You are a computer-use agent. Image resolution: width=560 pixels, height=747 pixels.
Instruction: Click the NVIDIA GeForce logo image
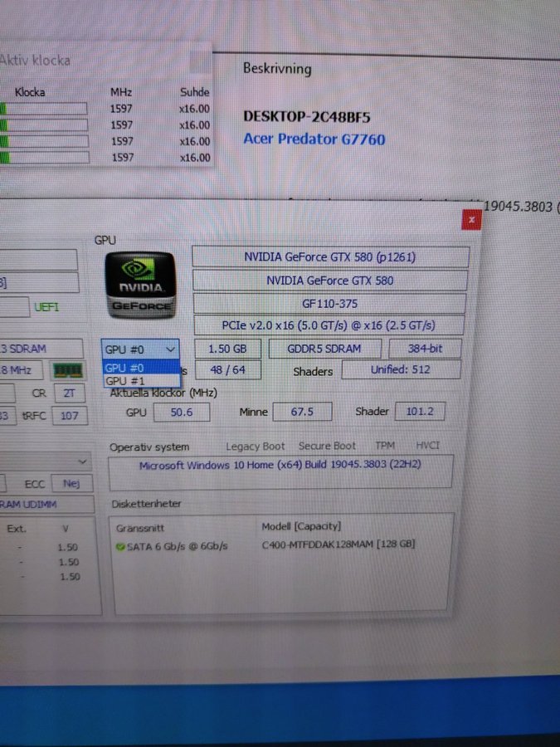point(139,285)
